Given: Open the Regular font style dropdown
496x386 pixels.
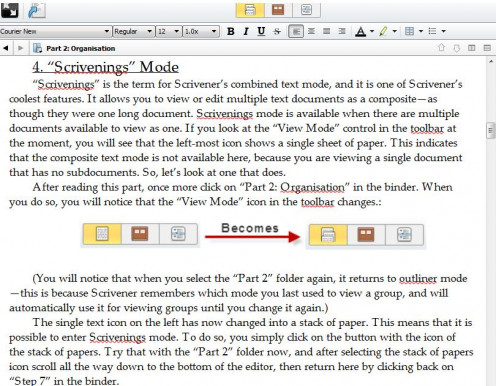Looking at the screenshot, I should click(133, 31).
